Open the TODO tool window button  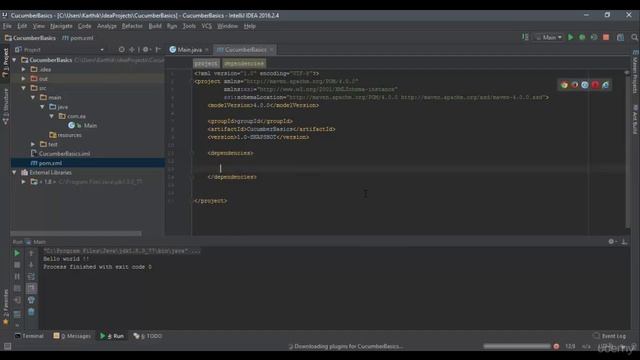click(147, 336)
